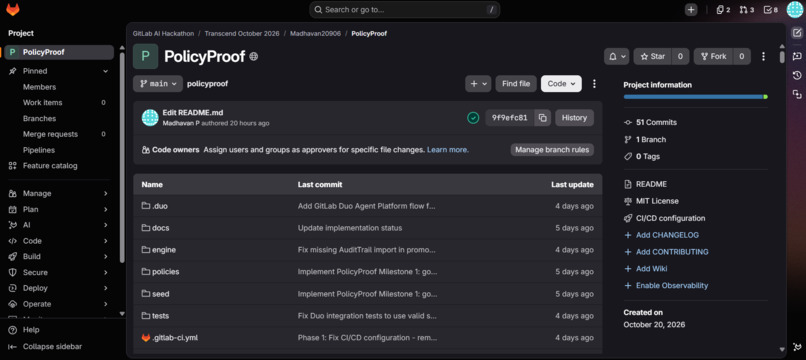
Task: Click the bottom-right Duo assistant icon
Action: click(797, 347)
